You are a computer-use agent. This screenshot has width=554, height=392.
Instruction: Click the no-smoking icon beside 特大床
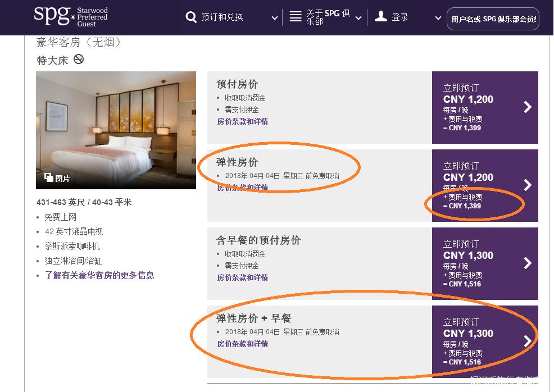78,58
